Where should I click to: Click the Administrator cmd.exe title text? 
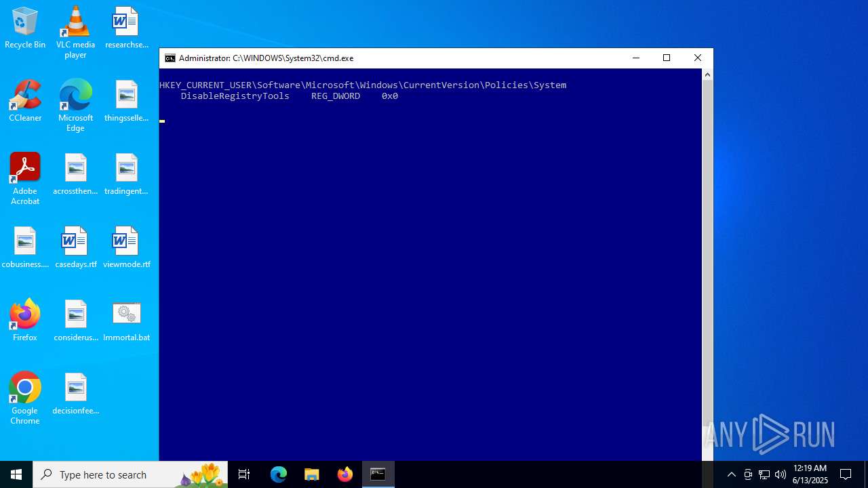coord(266,58)
